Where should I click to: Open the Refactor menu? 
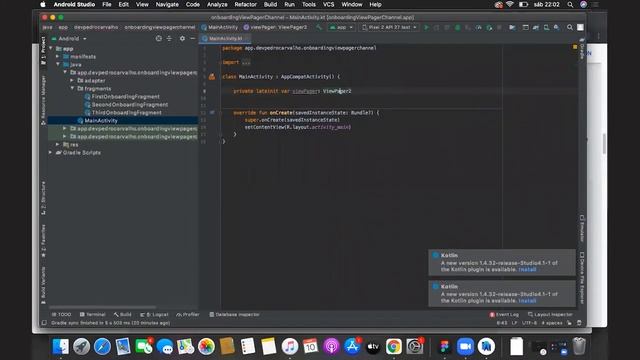(x=245, y=4)
